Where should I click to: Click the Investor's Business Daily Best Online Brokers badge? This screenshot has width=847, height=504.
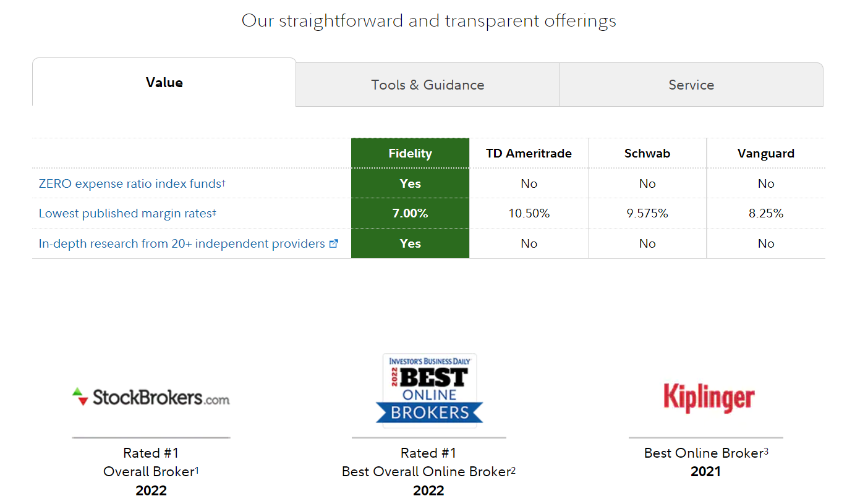430,390
